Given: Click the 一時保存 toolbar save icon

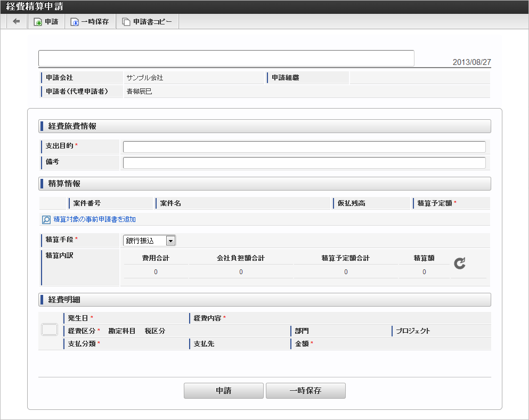Looking at the screenshot, I should tap(75, 22).
